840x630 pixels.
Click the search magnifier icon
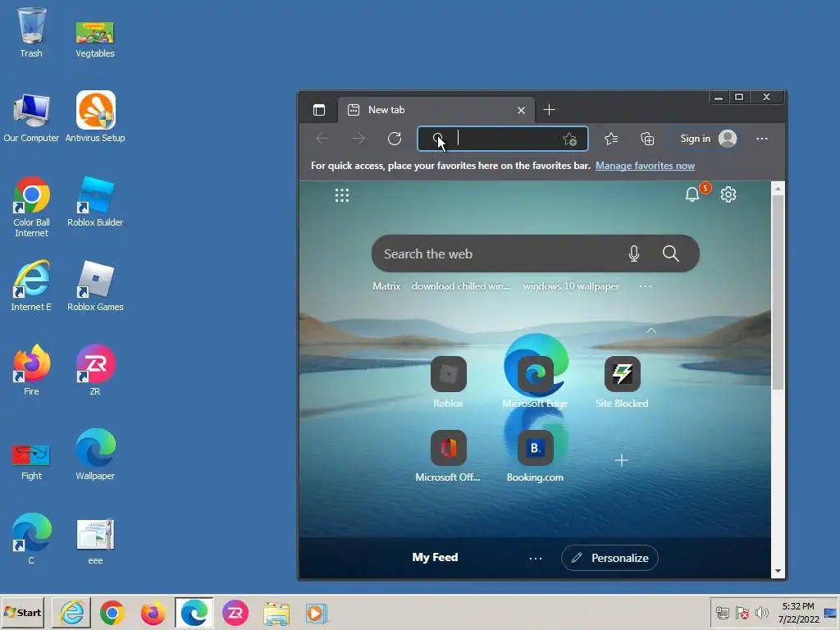coord(671,253)
